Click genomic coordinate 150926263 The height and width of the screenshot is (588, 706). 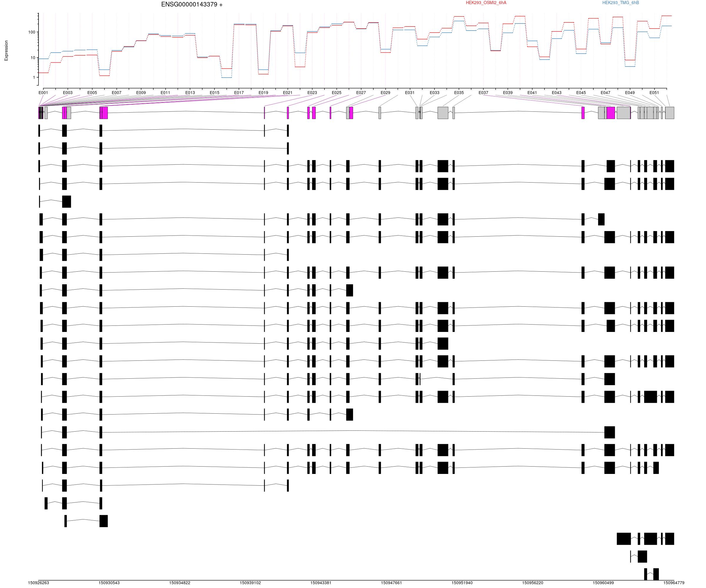point(38,583)
